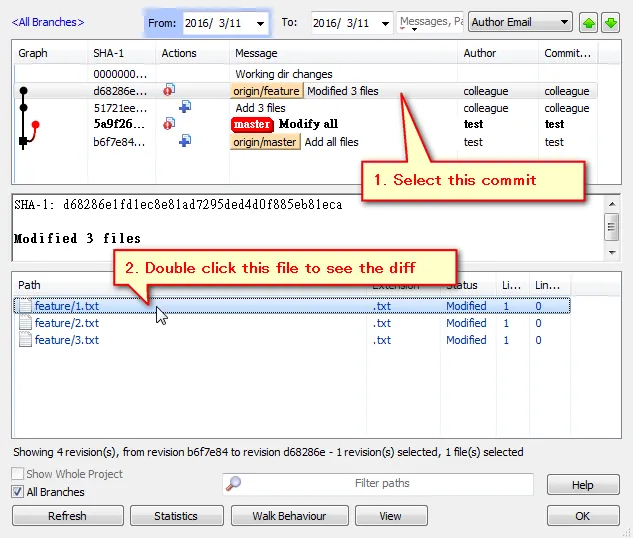
Task: Click the Help button
Action: point(583,485)
